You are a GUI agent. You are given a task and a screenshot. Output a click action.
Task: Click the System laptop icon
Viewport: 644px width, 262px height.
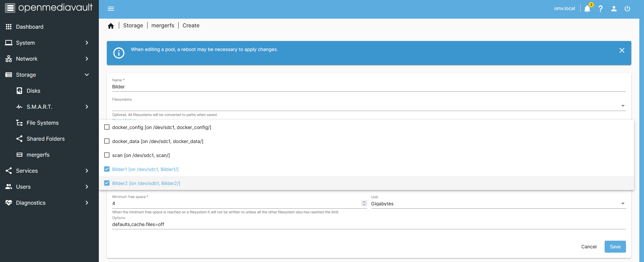(9, 43)
